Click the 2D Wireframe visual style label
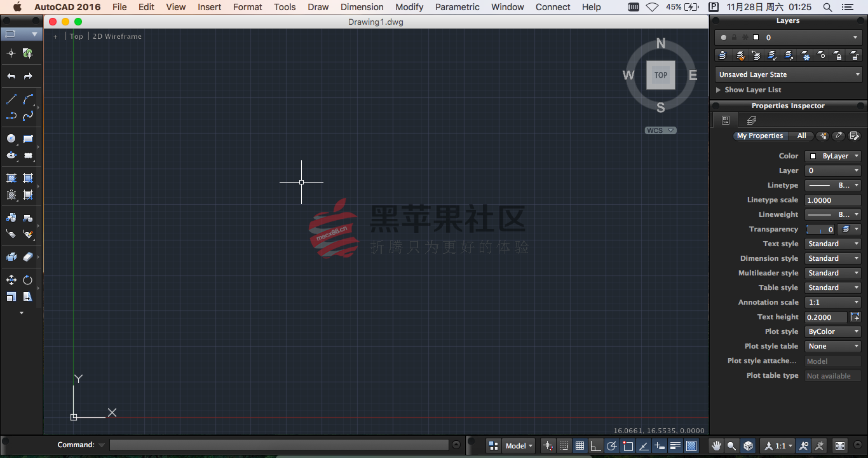868x458 pixels. coord(117,36)
